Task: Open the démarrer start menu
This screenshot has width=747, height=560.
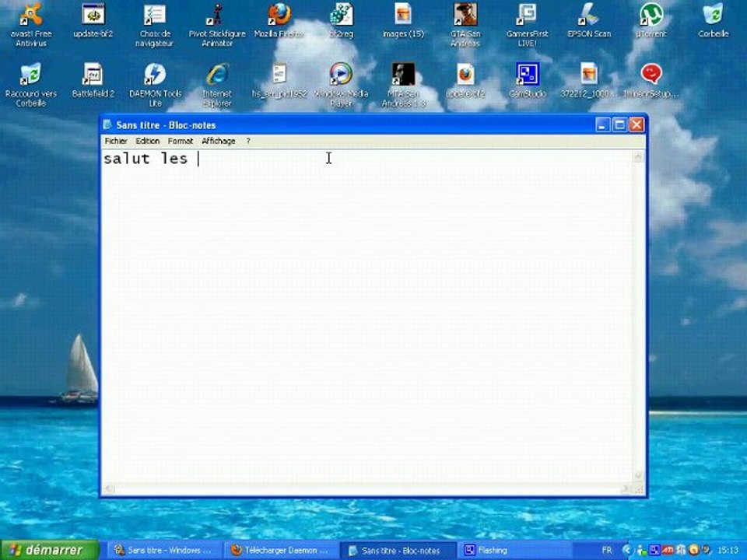Action: point(49,550)
